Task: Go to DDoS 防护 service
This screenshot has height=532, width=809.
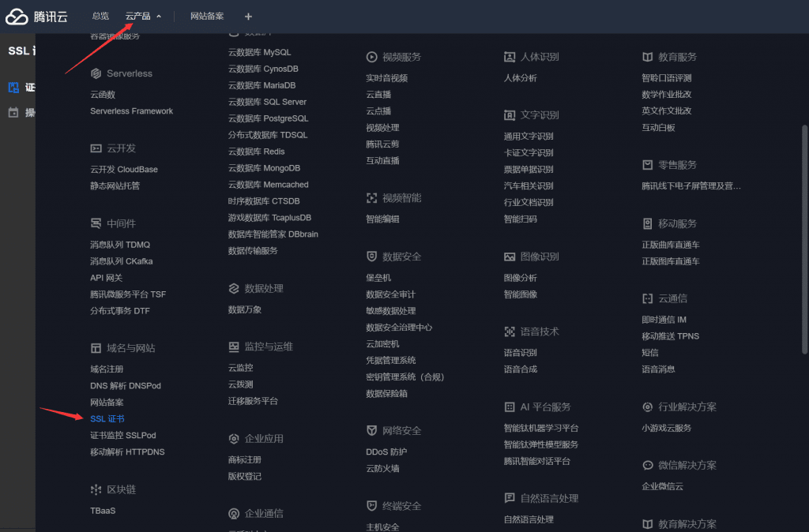Action: [386, 451]
